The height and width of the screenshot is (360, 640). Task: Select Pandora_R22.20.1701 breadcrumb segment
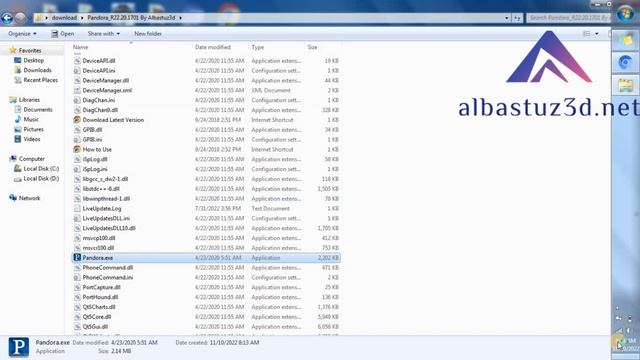pyautogui.click(x=131, y=18)
